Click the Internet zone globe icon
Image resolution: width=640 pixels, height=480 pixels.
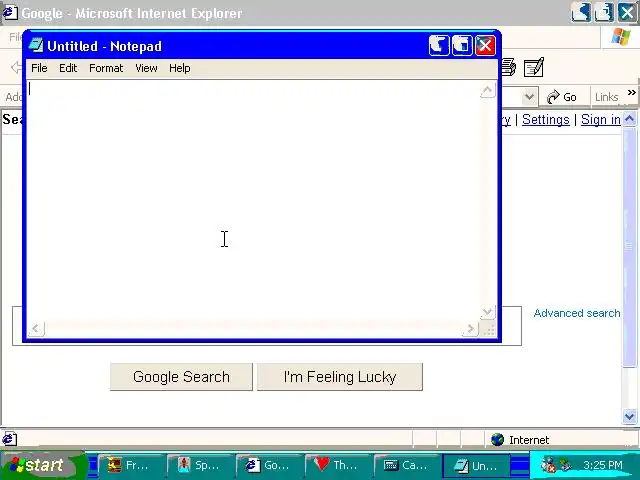(x=498, y=440)
